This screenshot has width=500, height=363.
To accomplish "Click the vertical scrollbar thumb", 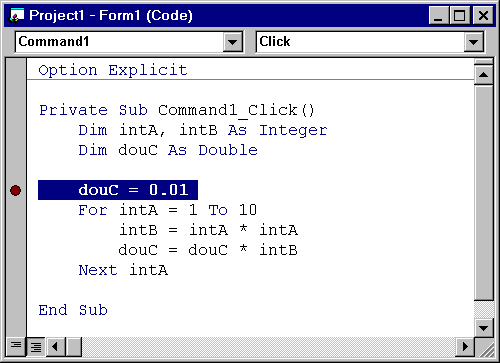I will pos(484,192).
